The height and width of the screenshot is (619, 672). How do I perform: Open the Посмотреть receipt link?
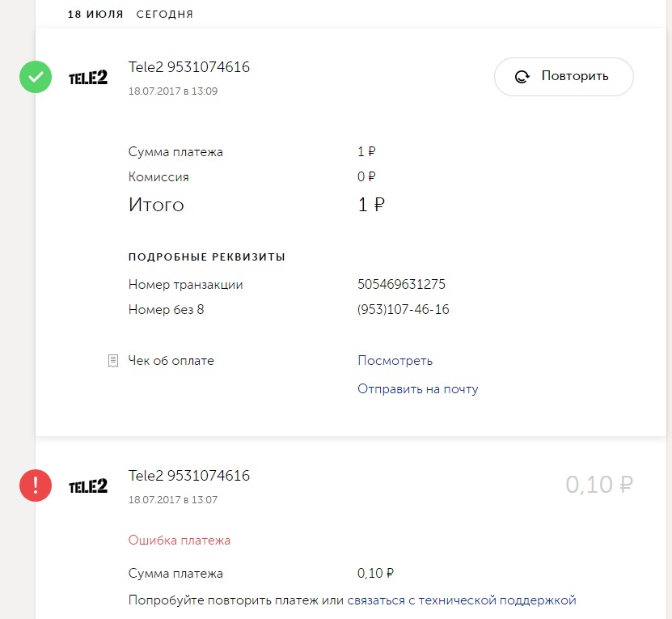tap(395, 361)
